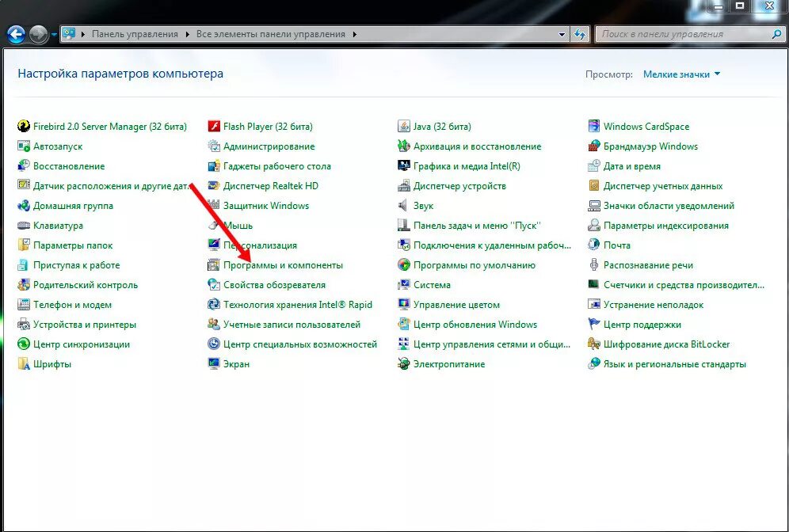This screenshot has height=532, width=789.
Task: Click the Клавиатура icon
Action: 24,226
